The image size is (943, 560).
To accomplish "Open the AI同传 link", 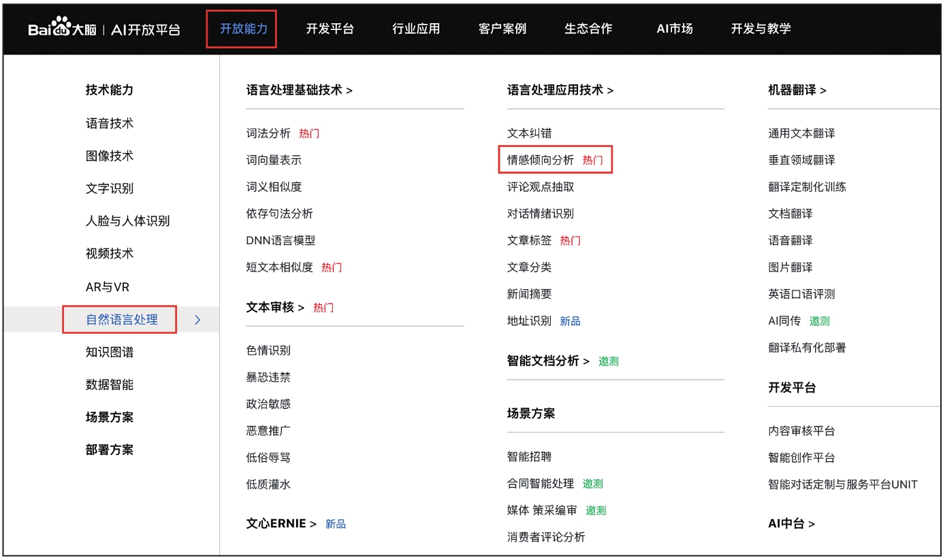I will (x=784, y=321).
